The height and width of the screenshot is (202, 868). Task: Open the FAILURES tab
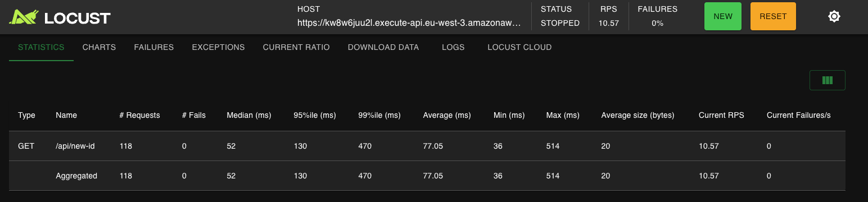click(x=154, y=47)
